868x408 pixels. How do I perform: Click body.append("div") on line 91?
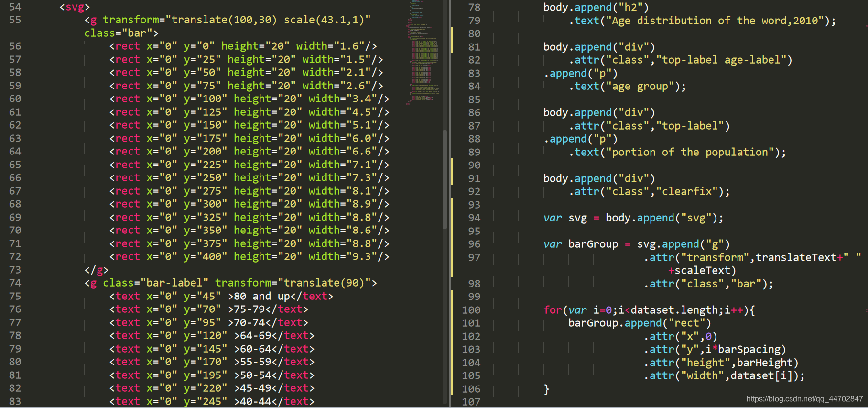click(599, 178)
